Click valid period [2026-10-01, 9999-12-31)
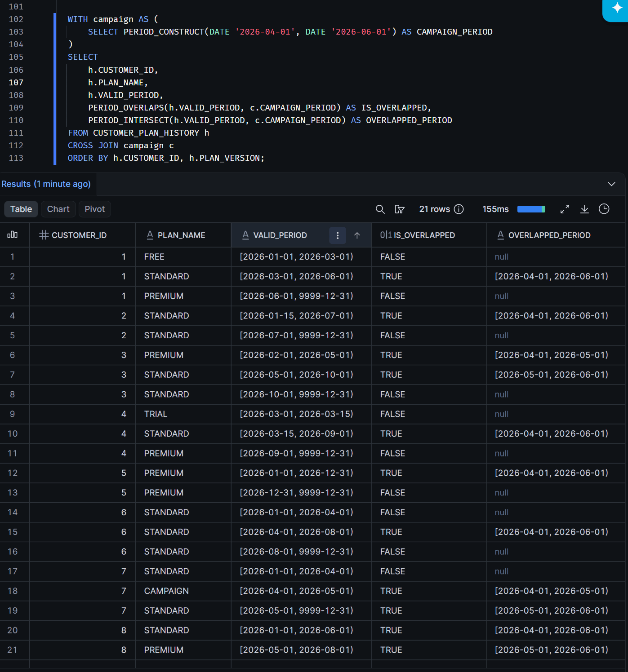 pos(297,394)
